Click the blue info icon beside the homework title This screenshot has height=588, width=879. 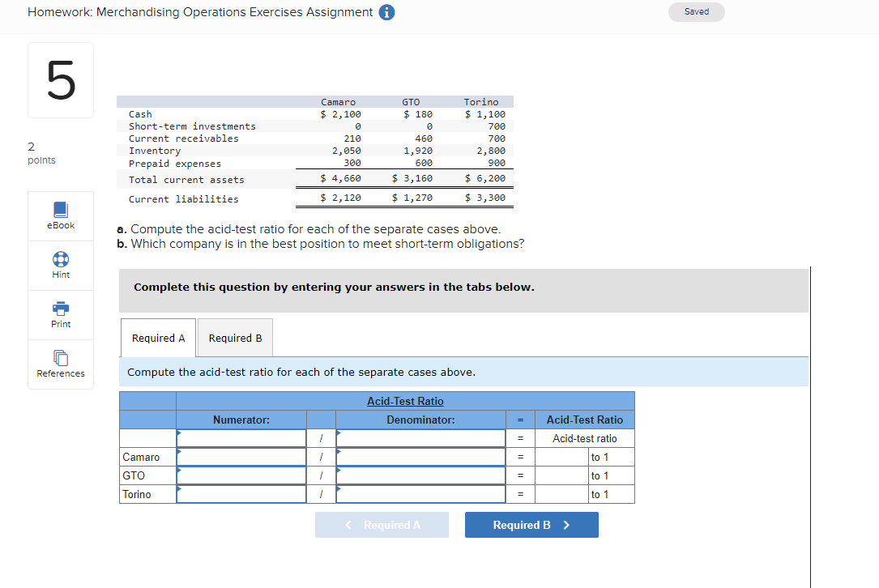pyautogui.click(x=386, y=12)
